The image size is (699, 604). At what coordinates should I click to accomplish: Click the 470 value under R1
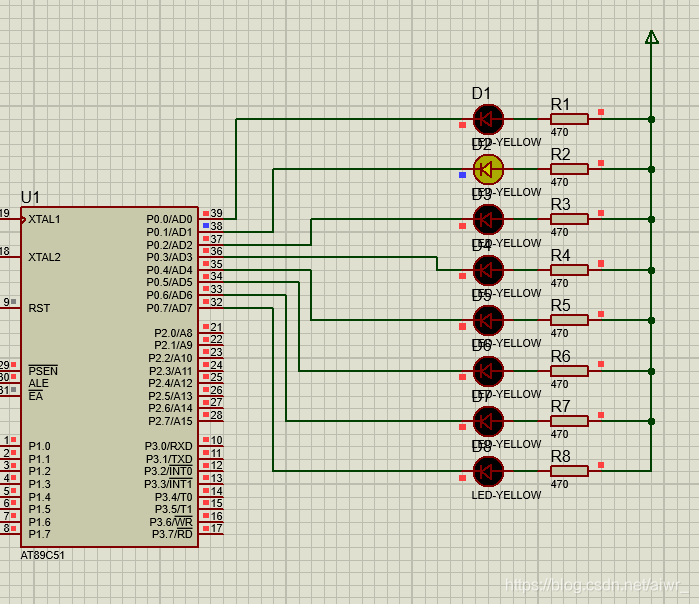click(559, 132)
